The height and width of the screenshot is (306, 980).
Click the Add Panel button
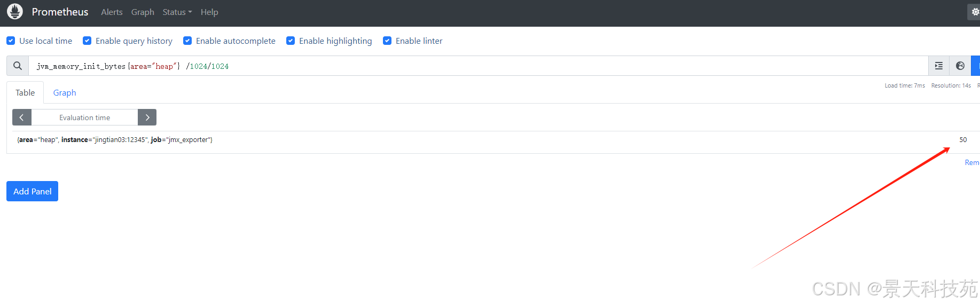click(32, 191)
